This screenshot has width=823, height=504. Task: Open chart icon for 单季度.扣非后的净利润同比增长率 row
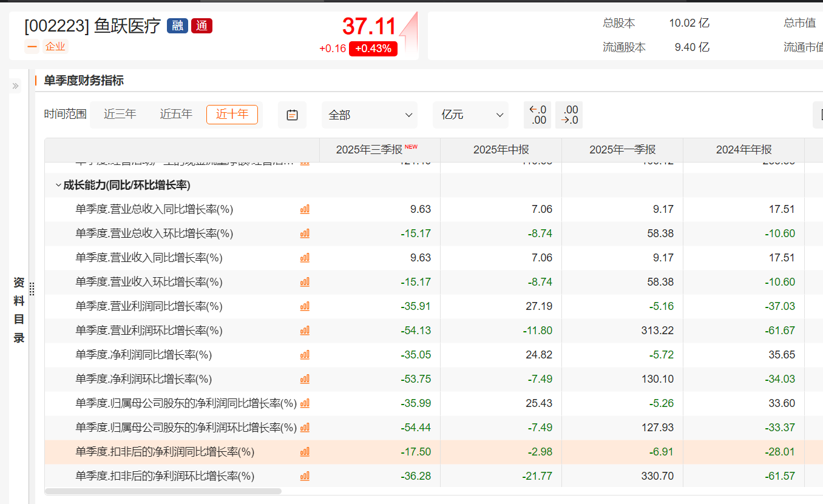[x=305, y=452]
